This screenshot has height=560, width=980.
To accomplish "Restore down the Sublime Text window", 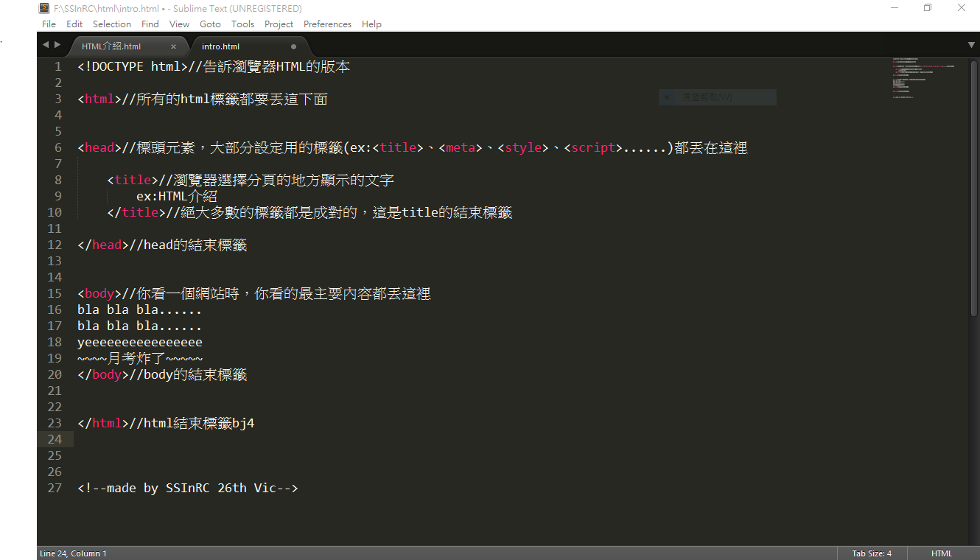I will click(928, 8).
